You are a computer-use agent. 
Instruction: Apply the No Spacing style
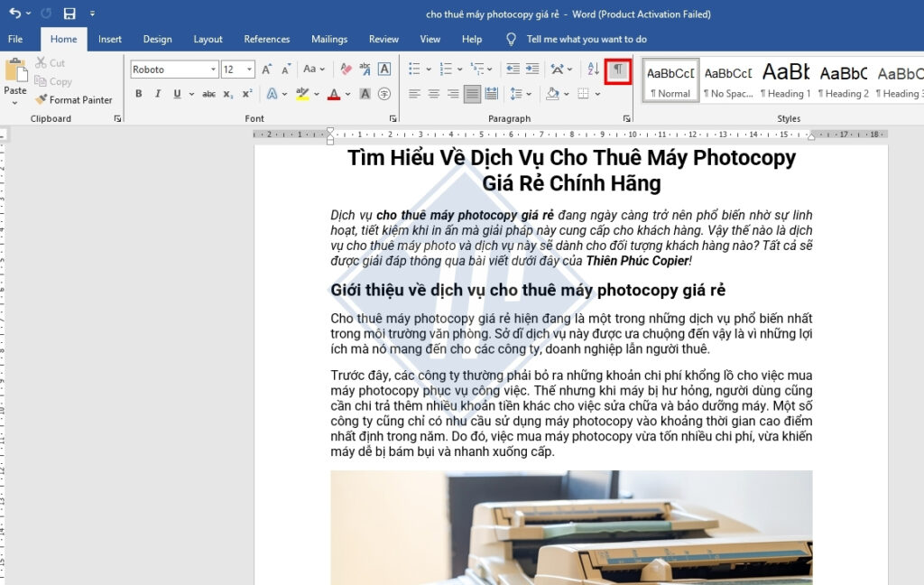[728, 80]
